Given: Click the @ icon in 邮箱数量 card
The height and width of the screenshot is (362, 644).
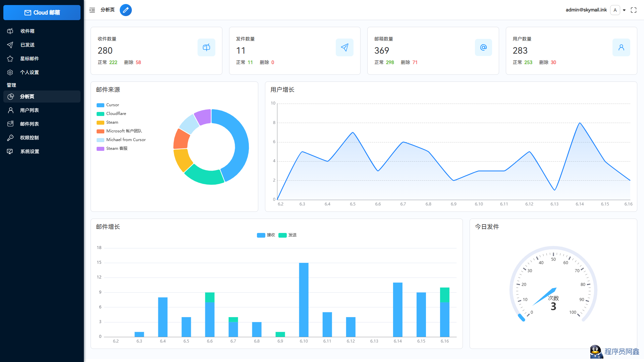Looking at the screenshot, I should coord(483,48).
